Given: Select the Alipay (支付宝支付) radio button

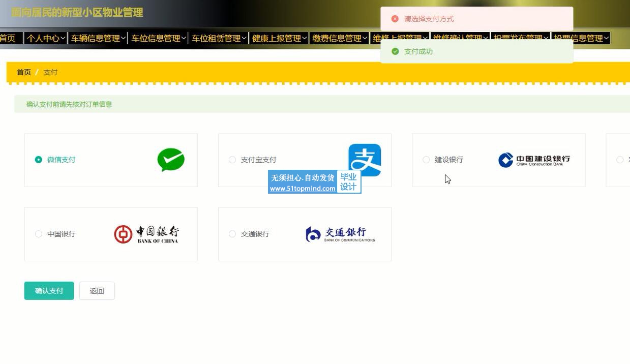Looking at the screenshot, I should point(232,160).
